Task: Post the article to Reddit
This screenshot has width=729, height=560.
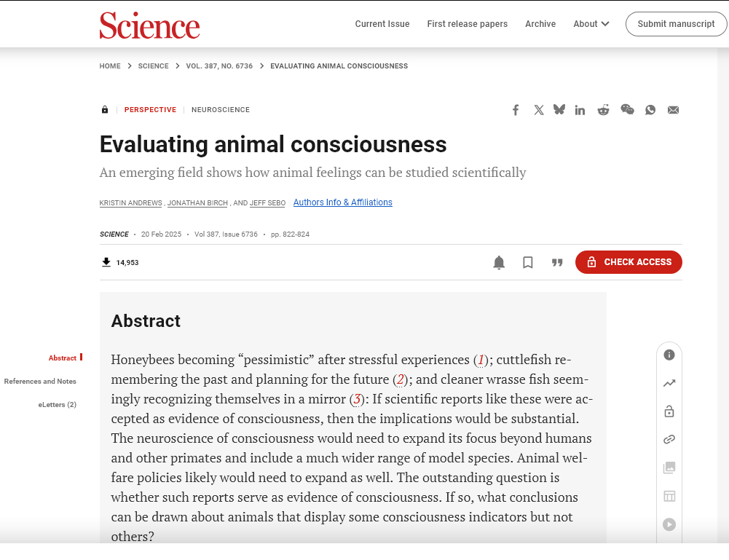Action: tap(603, 109)
